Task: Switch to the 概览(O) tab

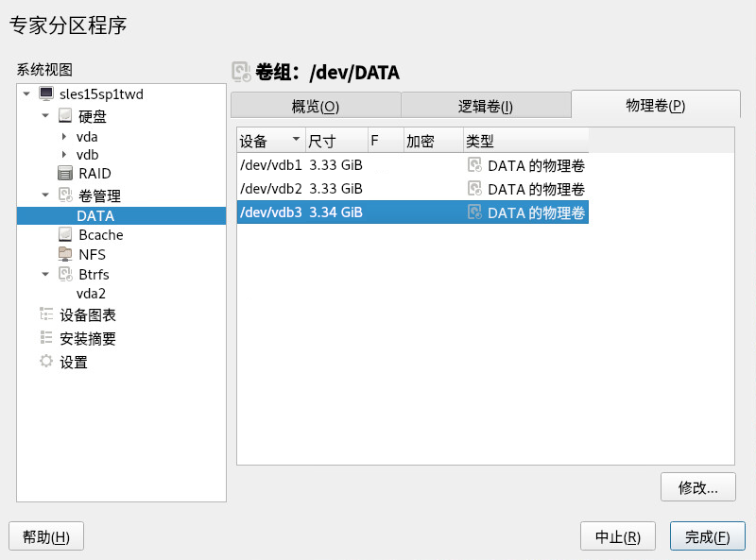Action: [x=315, y=106]
